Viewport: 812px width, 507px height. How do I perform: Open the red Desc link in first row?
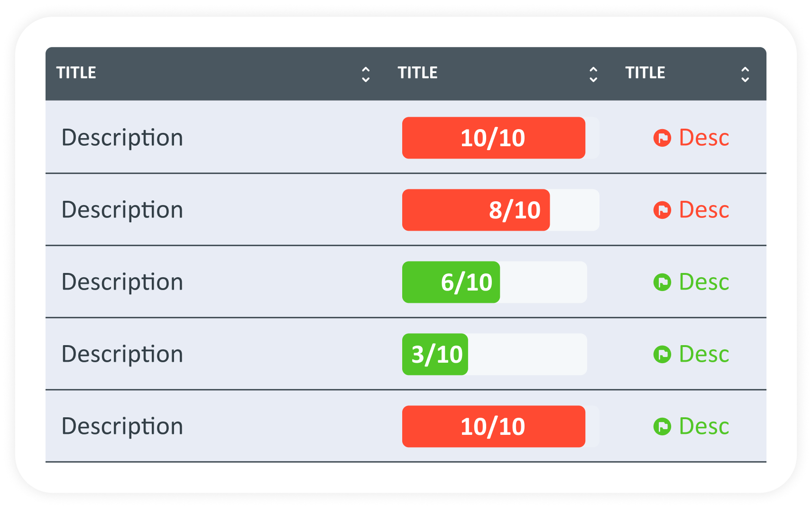click(704, 138)
